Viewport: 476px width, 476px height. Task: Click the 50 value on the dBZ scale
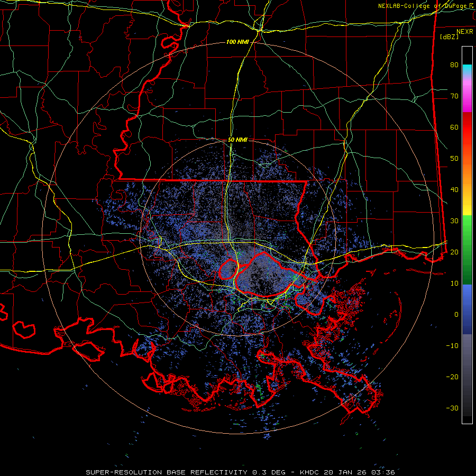454,159
